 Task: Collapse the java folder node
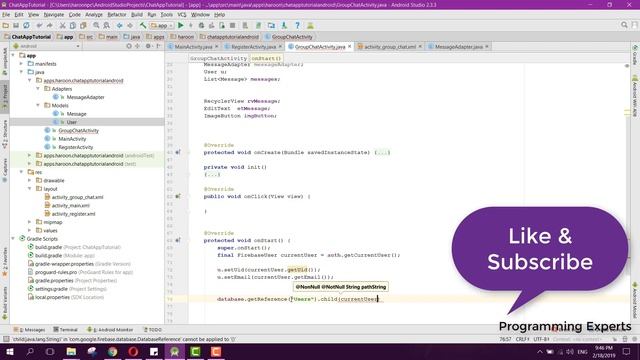[21, 72]
